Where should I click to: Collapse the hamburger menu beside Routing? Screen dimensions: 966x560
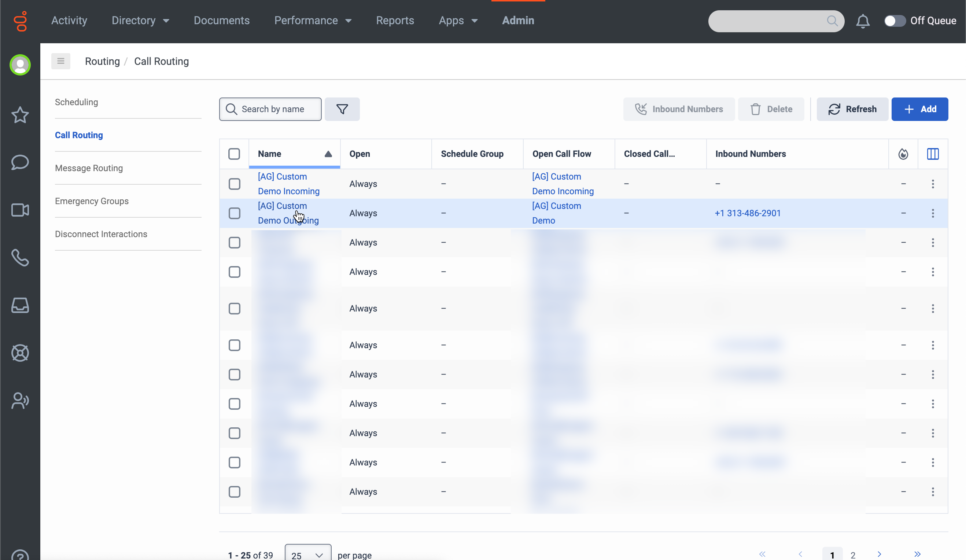click(x=60, y=61)
